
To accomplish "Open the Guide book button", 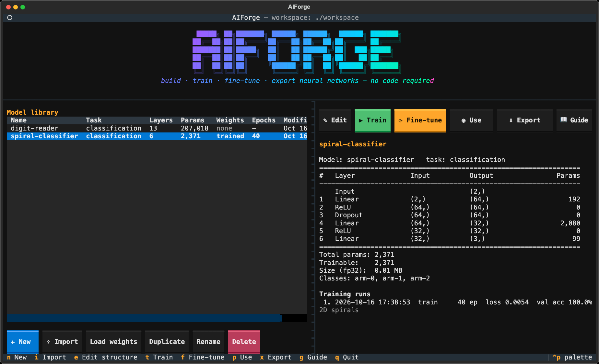I will pos(574,120).
